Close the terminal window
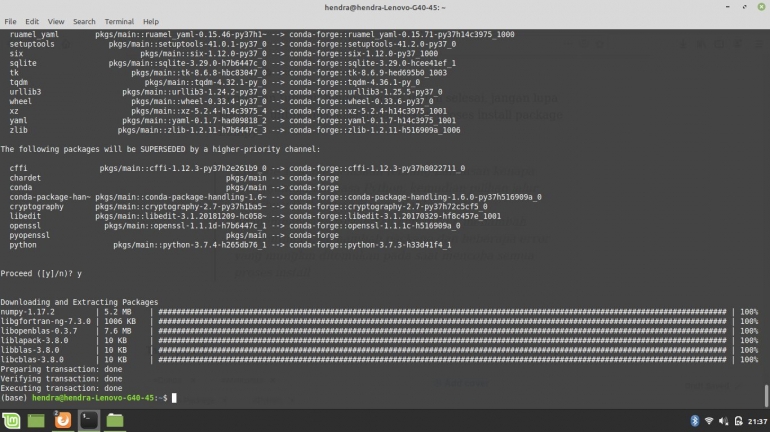770x432 pixels. (x=761, y=7)
